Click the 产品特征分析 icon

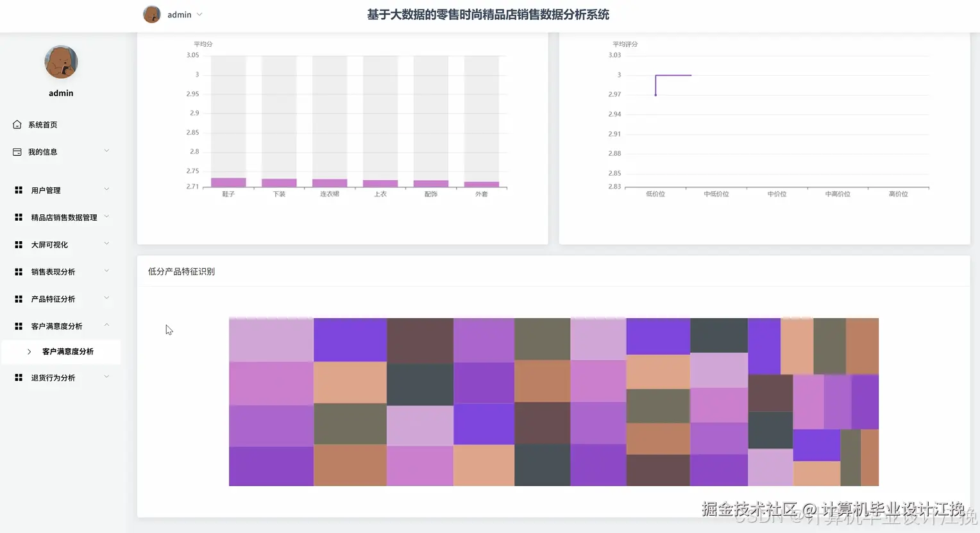(19, 298)
